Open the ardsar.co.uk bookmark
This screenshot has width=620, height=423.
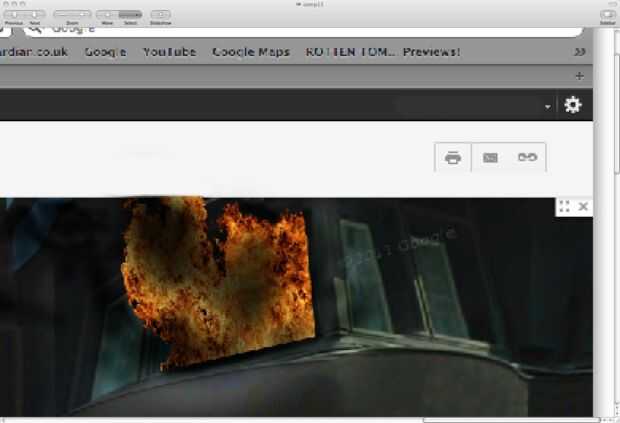point(34,52)
